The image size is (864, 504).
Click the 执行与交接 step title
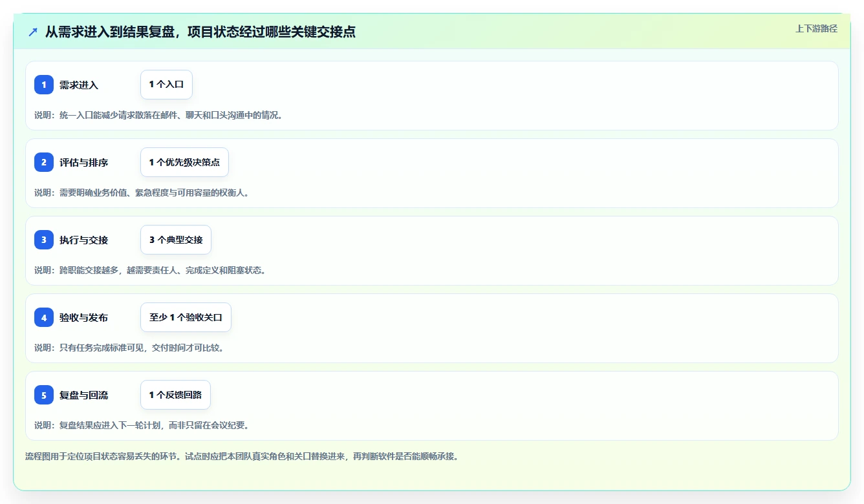[x=84, y=240]
